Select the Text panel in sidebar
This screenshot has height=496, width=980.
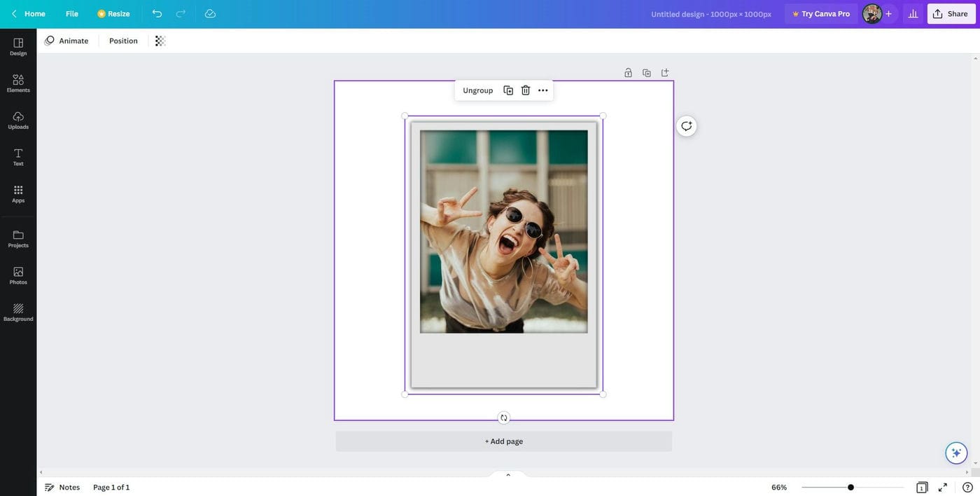18,154
